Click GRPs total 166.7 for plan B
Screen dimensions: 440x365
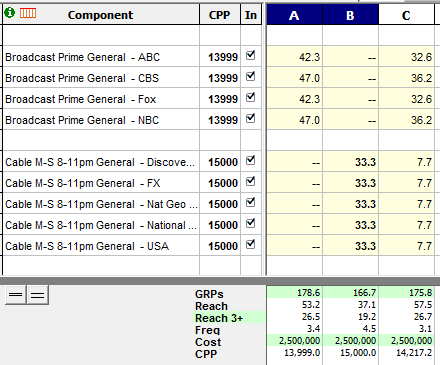pos(364,293)
